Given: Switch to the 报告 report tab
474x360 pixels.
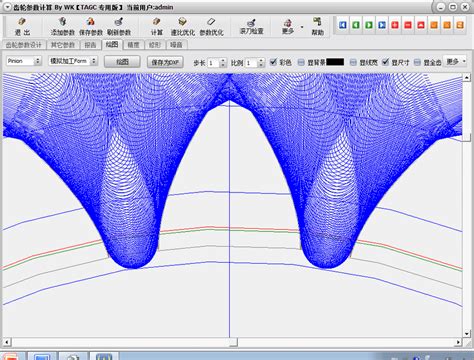Looking at the screenshot, I should pyautogui.click(x=90, y=45).
